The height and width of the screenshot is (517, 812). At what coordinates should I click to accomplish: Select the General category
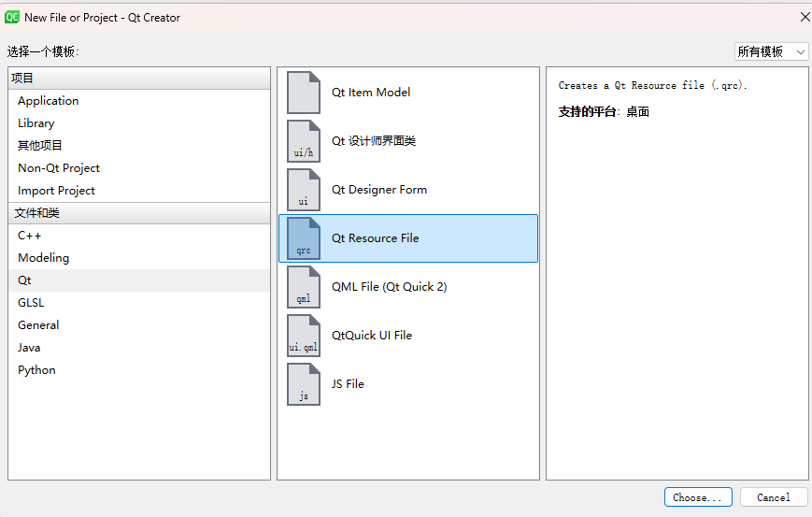[139, 325]
